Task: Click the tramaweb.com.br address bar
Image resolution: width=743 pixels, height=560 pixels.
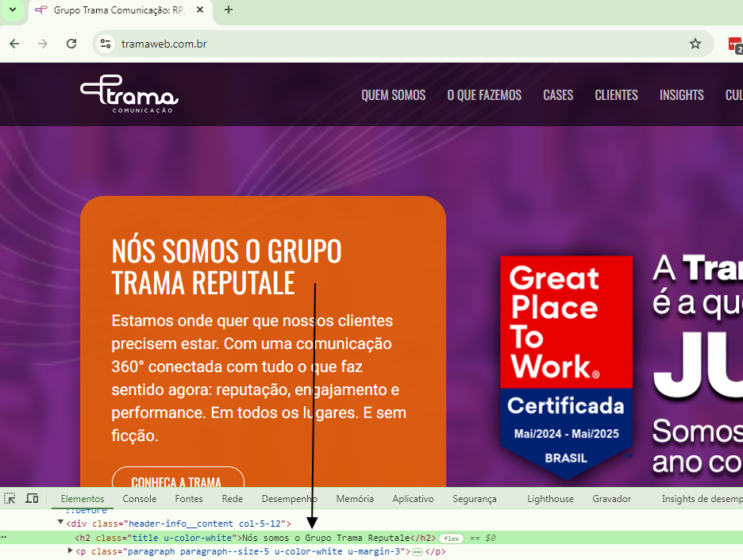Action: (402, 44)
